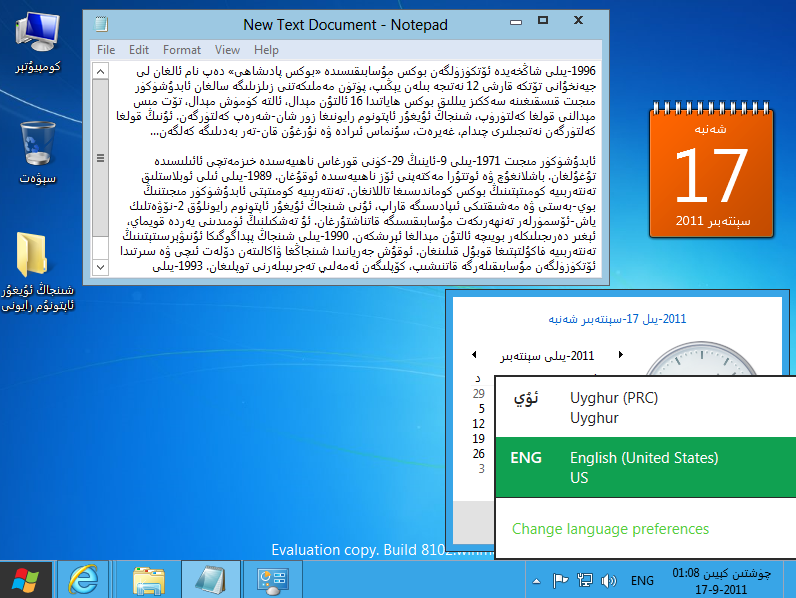Open Change language preferences link
Image resolution: width=796 pixels, height=598 pixels.
[x=610, y=529]
